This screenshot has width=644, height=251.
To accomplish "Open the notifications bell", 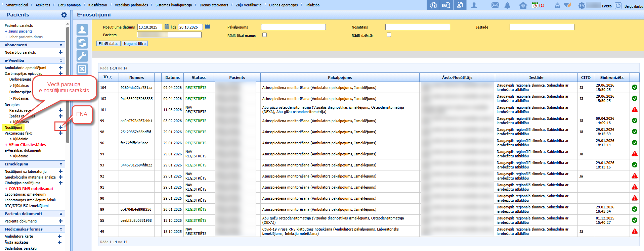I will click(507, 5).
